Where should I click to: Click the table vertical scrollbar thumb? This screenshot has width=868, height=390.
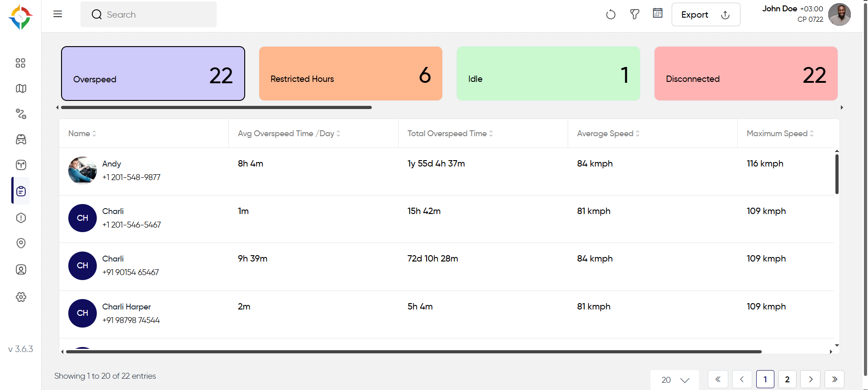point(837,174)
